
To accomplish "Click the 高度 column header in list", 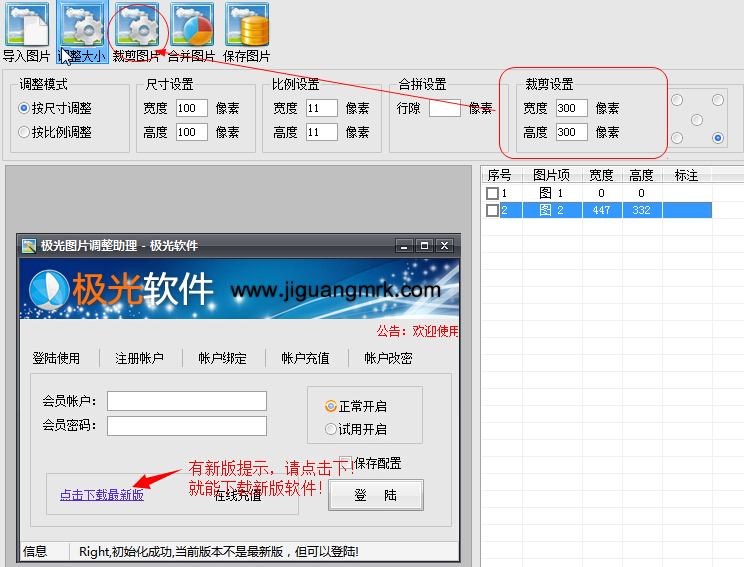I will 642,176.
